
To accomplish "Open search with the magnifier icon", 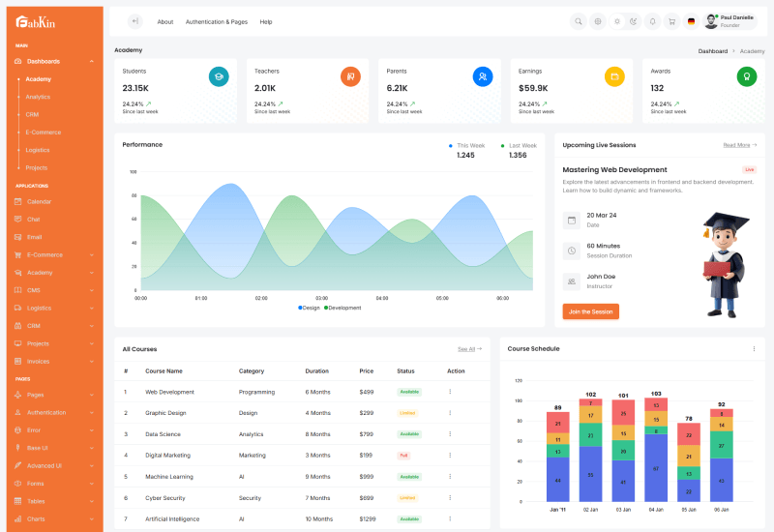I will point(579,21).
